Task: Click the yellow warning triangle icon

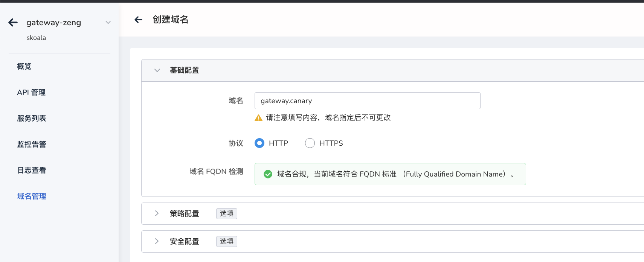Action: [258, 118]
